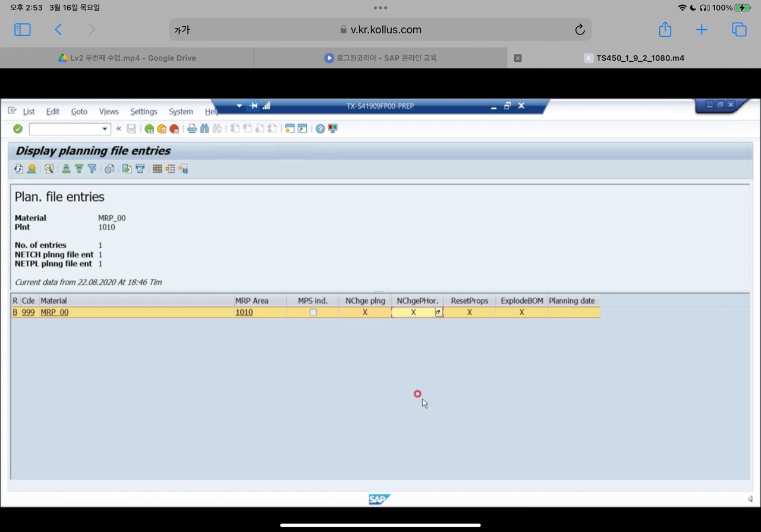Click the Refresh icon in application toolbar
This screenshot has width=761, height=532.
coord(18,169)
